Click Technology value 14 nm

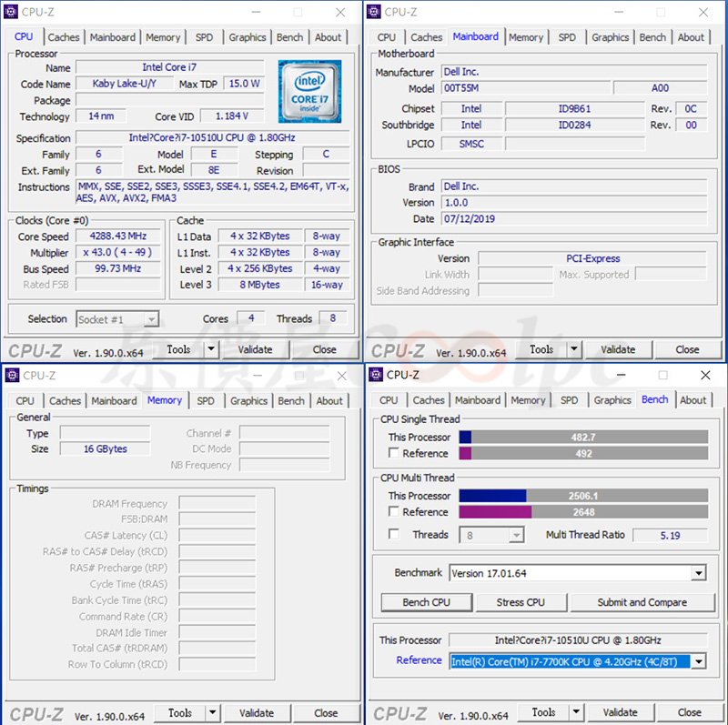click(101, 116)
